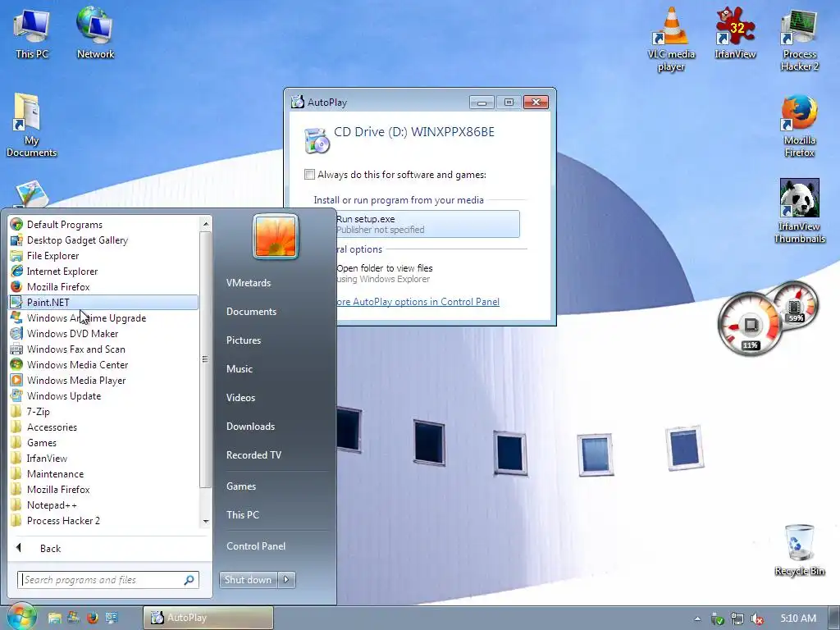This screenshot has width=840, height=630.
Task: Click the CPU meter gadget dial
Action: (x=750, y=325)
